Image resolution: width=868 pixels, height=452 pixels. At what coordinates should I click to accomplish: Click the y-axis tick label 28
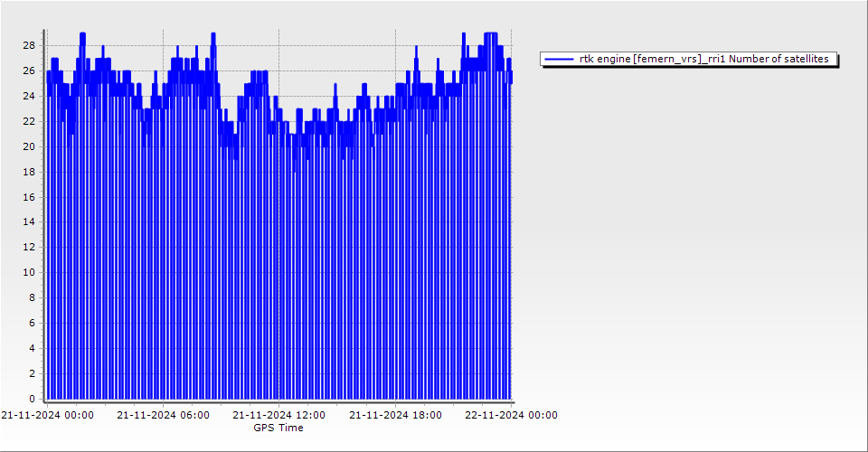pos(29,45)
